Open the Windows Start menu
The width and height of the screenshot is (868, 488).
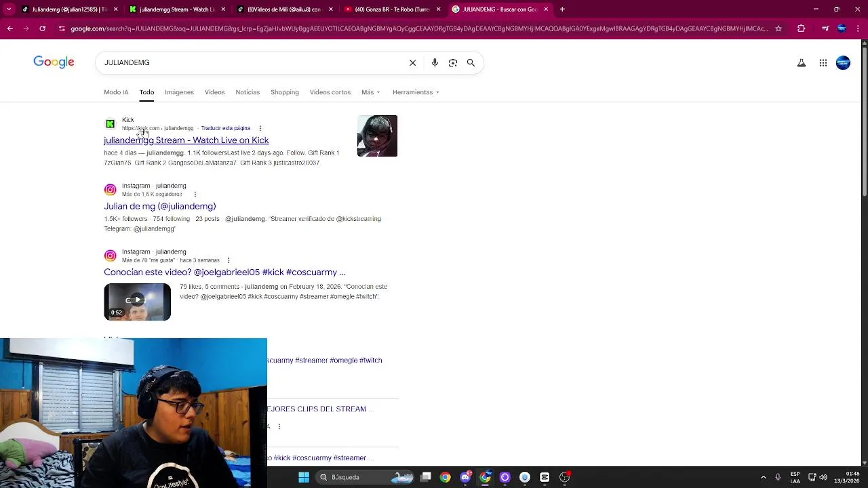(x=304, y=477)
